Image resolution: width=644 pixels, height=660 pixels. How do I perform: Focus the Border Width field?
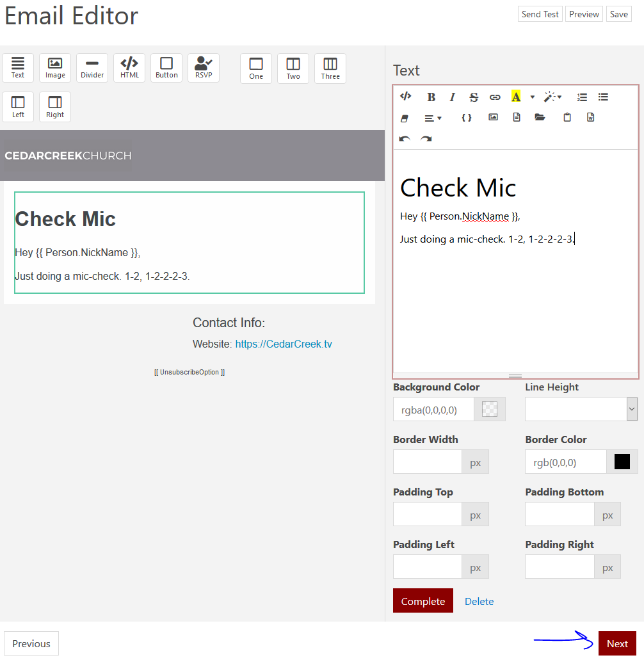tap(428, 462)
